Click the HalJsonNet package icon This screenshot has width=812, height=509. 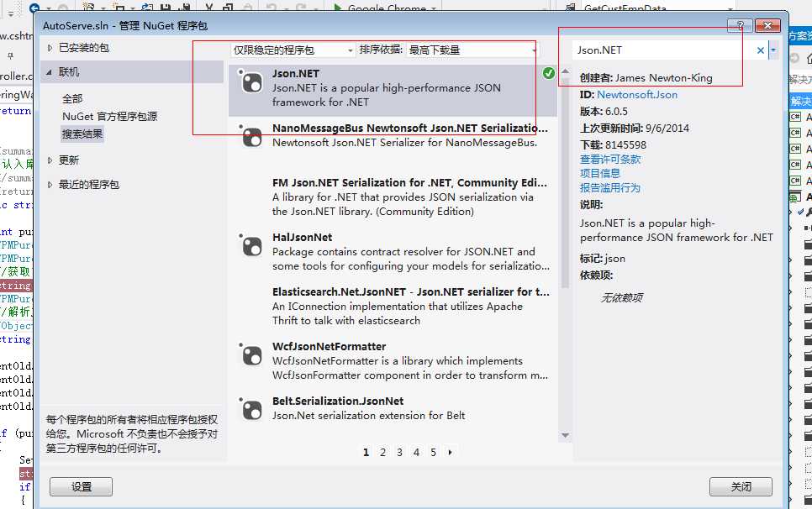(x=251, y=244)
